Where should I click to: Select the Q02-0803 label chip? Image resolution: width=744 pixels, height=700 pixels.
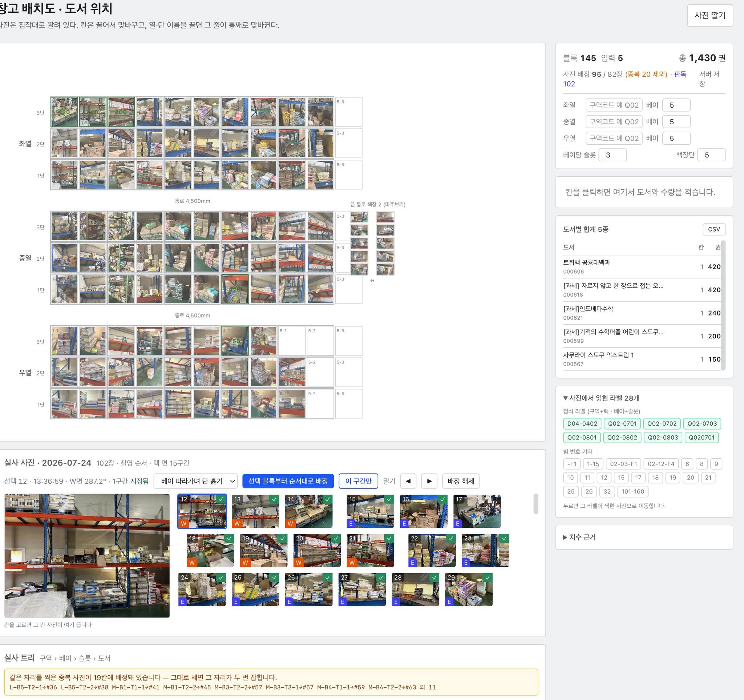pyautogui.click(x=663, y=438)
